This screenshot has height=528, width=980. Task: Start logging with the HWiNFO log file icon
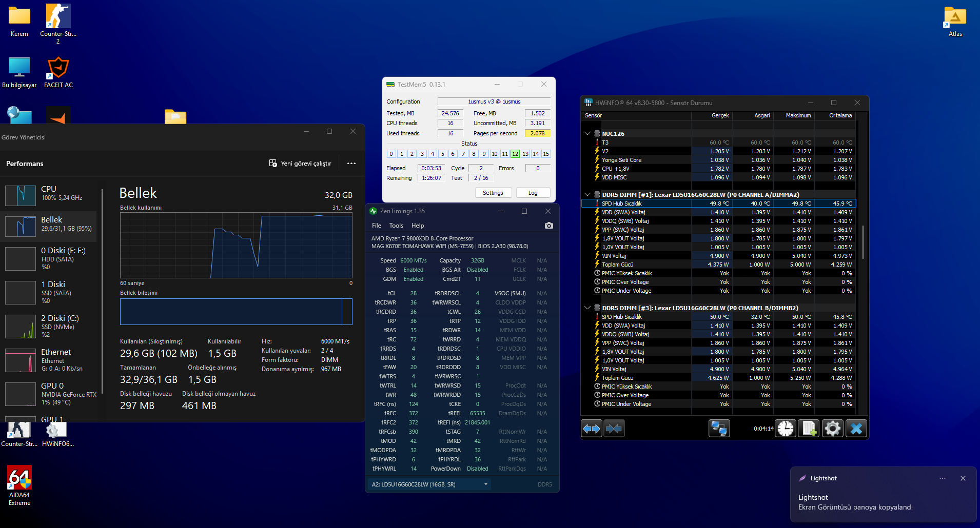pyautogui.click(x=809, y=429)
